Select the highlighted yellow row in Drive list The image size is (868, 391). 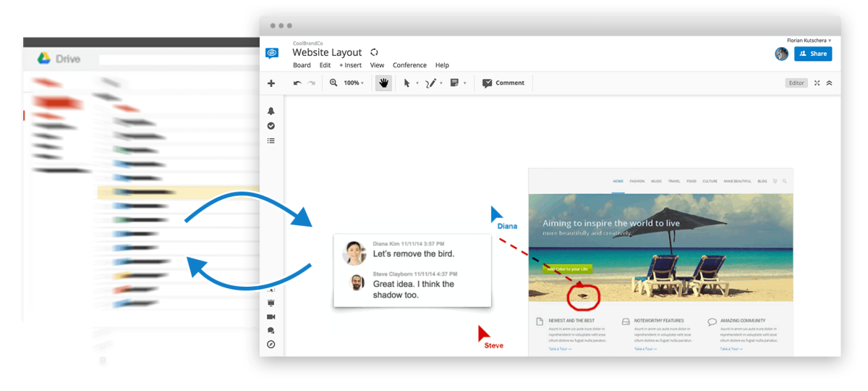(x=178, y=193)
